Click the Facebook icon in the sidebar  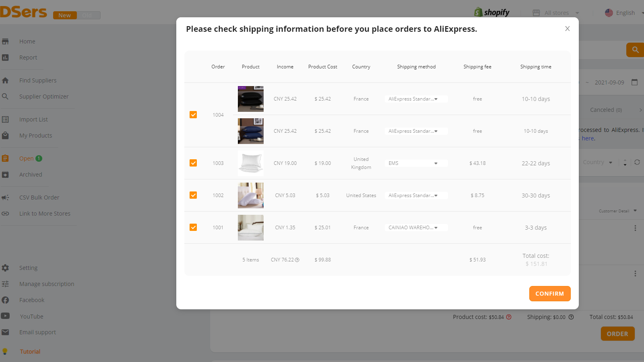6,300
